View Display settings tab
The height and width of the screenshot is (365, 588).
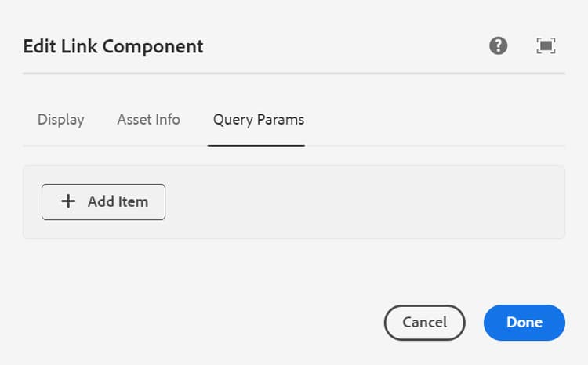(61, 120)
